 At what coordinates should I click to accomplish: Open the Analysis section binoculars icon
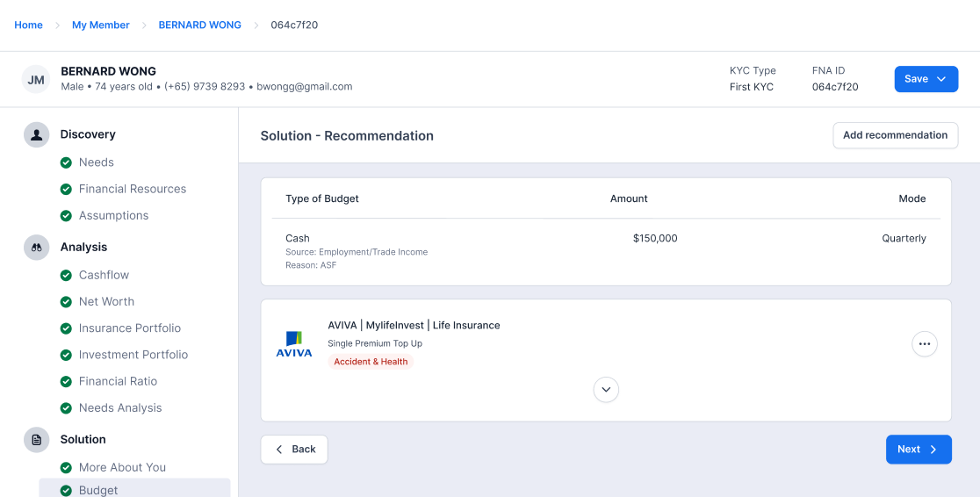pyautogui.click(x=36, y=247)
